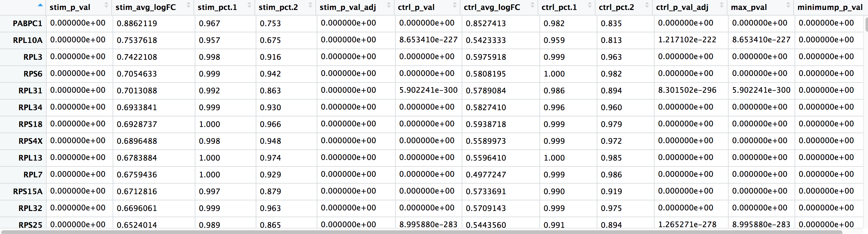868x234 pixels.
Task: Click sort arrows icon beside ctrl_pct.2
Action: pyautogui.click(x=647, y=5)
